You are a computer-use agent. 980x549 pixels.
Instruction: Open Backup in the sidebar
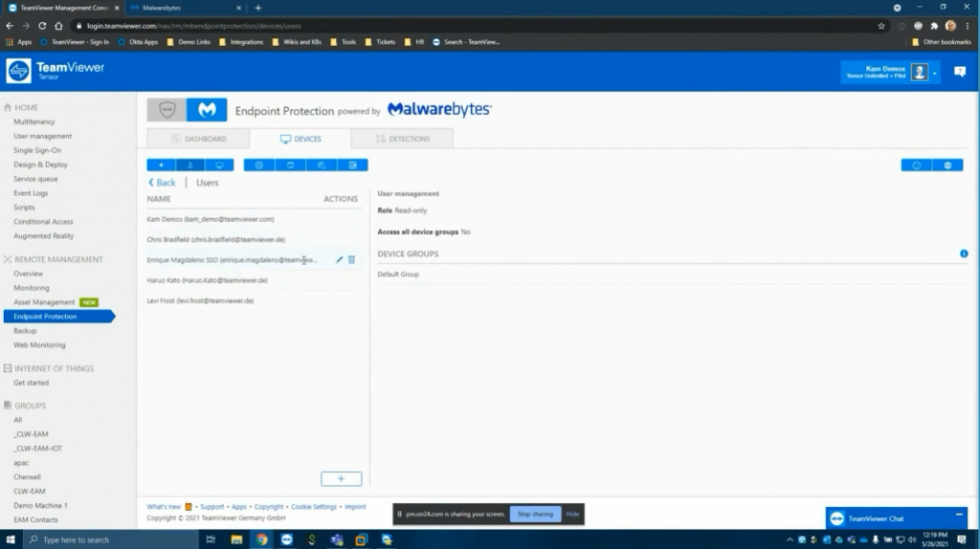25,331
